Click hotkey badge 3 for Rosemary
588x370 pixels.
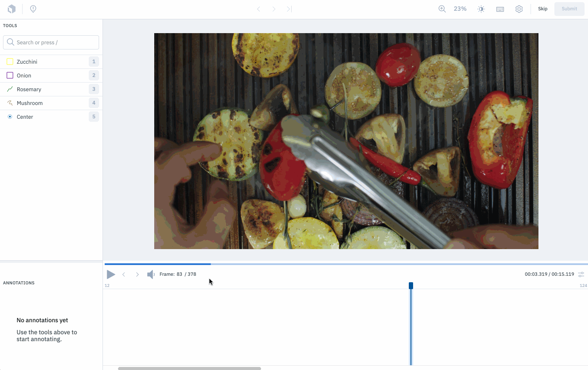click(94, 89)
